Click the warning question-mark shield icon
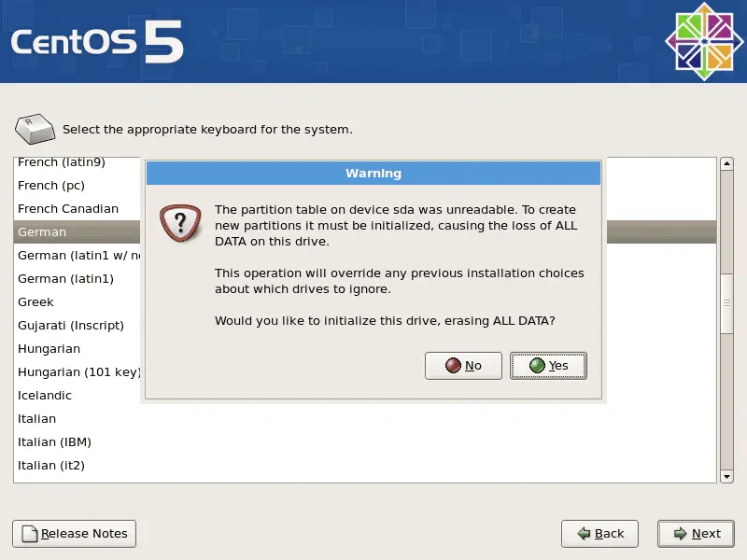The width and height of the screenshot is (747, 560). (180, 223)
